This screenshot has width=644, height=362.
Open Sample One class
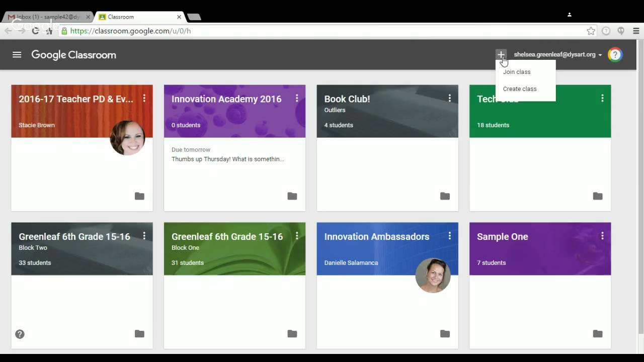point(503,237)
